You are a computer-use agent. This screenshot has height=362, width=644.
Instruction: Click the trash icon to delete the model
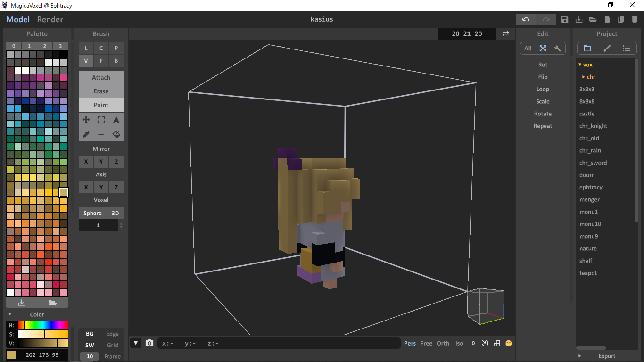[x=635, y=19]
